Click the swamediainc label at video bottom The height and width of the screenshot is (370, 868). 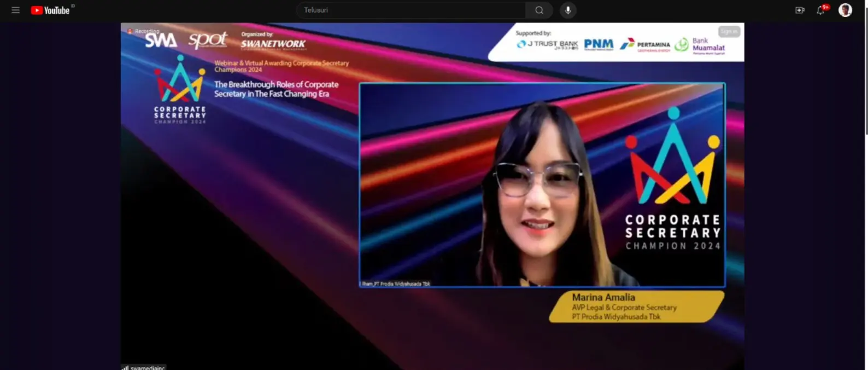click(144, 367)
